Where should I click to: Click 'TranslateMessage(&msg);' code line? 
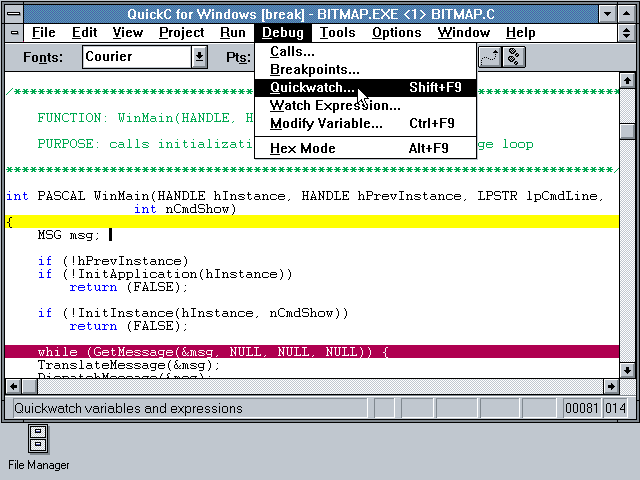[x=129, y=365]
